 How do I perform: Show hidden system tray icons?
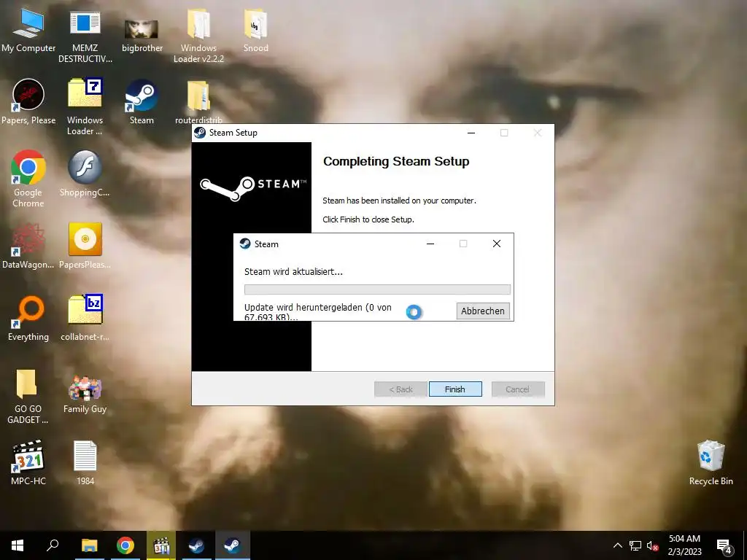coord(617,545)
